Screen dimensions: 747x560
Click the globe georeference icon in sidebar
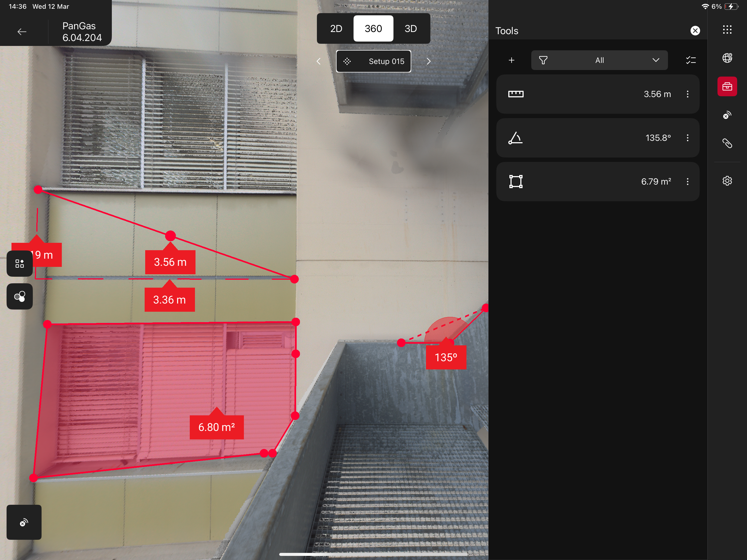click(727, 58)
